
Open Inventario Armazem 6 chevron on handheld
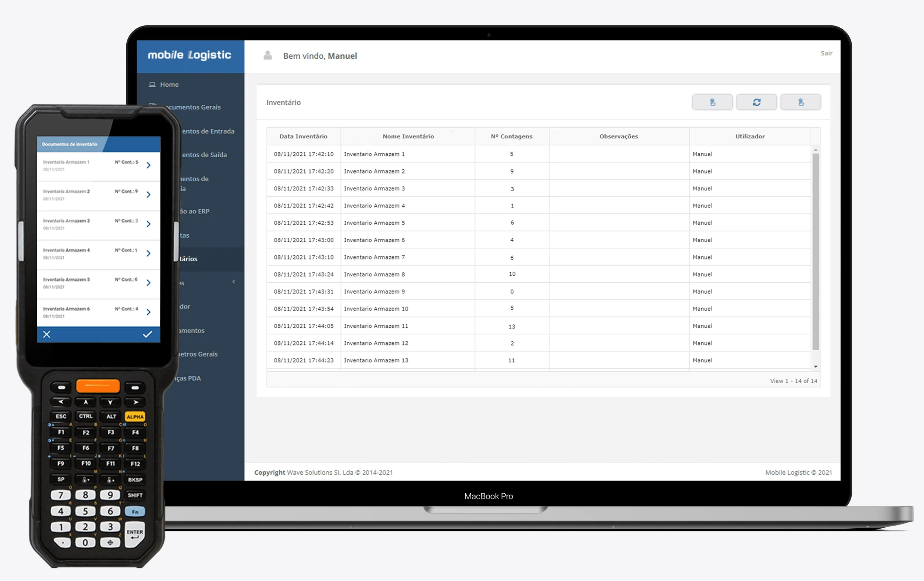148,312
